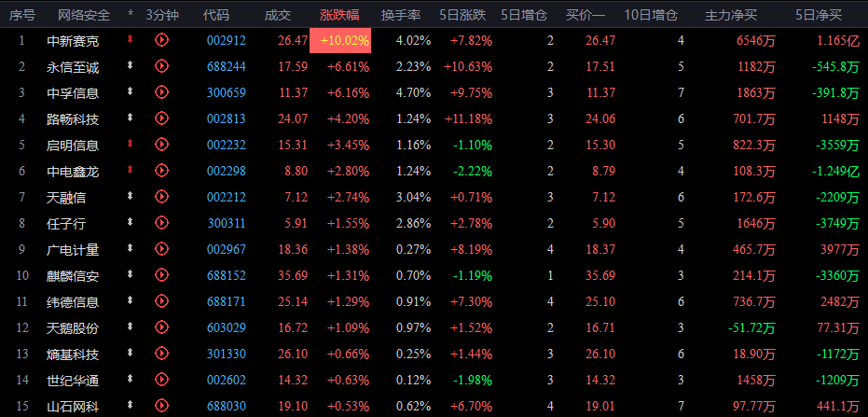
Task: Click white pin marker beside 广电计量
Action: pyautogui.click(x=131, y=247)
